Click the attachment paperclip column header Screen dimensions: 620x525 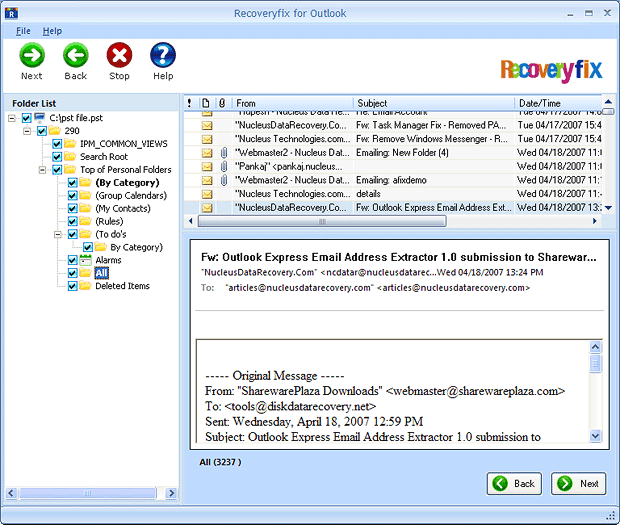pyautogui.click(x=222, y=103)
